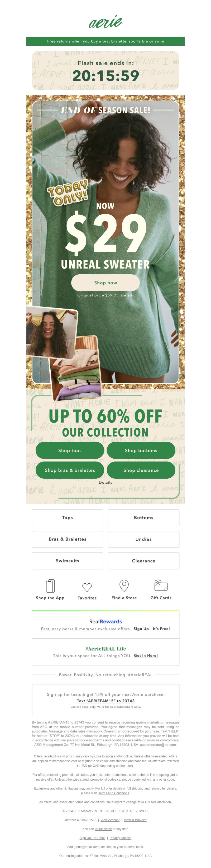Click the green Shop tops button
Screen dimensions: 211x868
[70, 450]
